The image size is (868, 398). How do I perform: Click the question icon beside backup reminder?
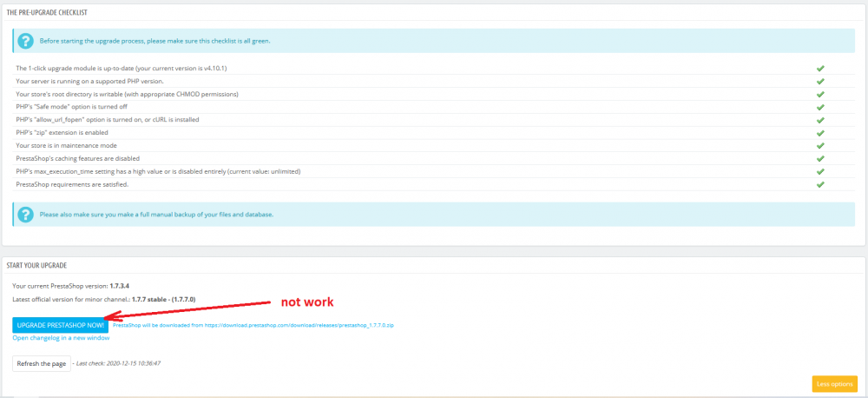[x=25, y=214]
